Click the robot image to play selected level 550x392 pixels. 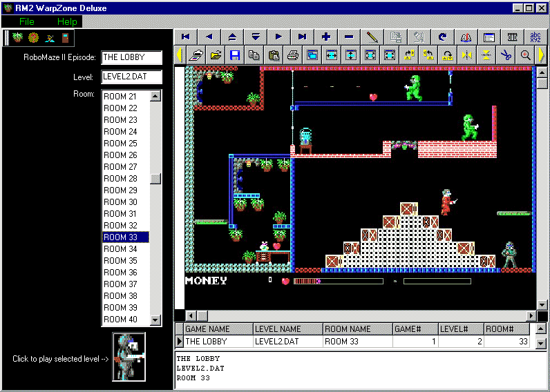click(x=129, y=357)
